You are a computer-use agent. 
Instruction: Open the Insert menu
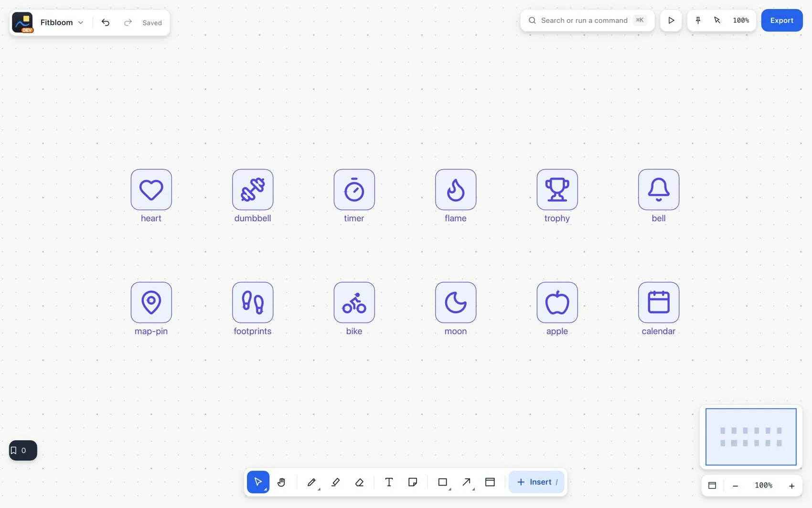[536, 482]
